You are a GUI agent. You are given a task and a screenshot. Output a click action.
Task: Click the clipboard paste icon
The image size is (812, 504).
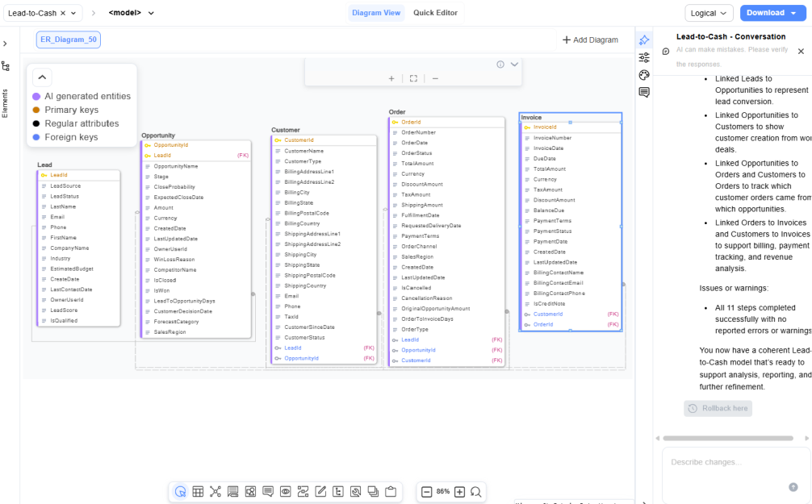click(x=391, y=492)
